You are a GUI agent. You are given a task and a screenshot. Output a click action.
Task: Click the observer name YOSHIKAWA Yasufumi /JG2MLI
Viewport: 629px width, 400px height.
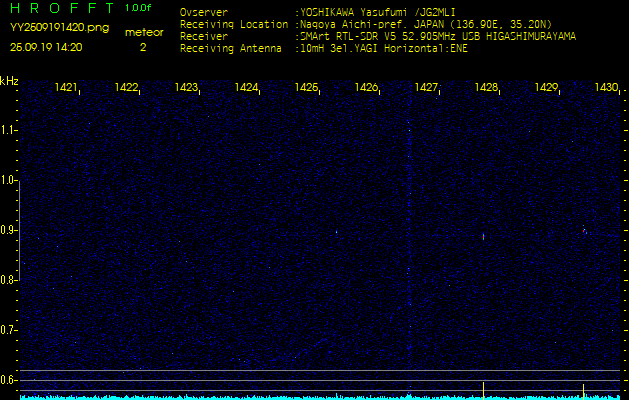(x=378, y=12)
